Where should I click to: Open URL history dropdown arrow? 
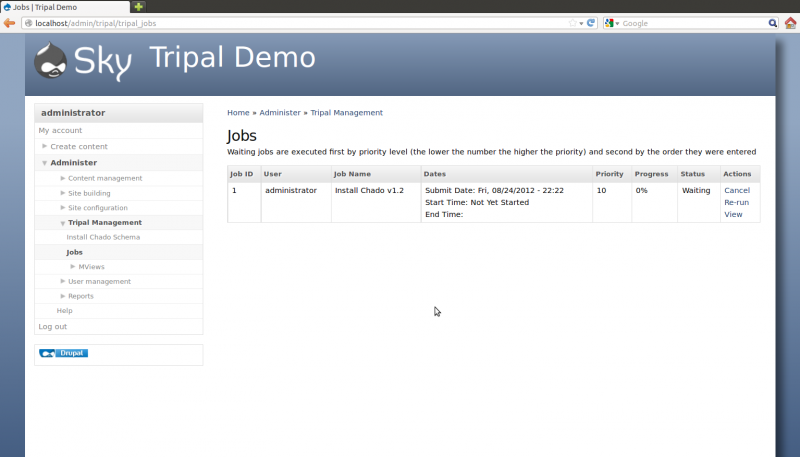[x=581, y=23]
